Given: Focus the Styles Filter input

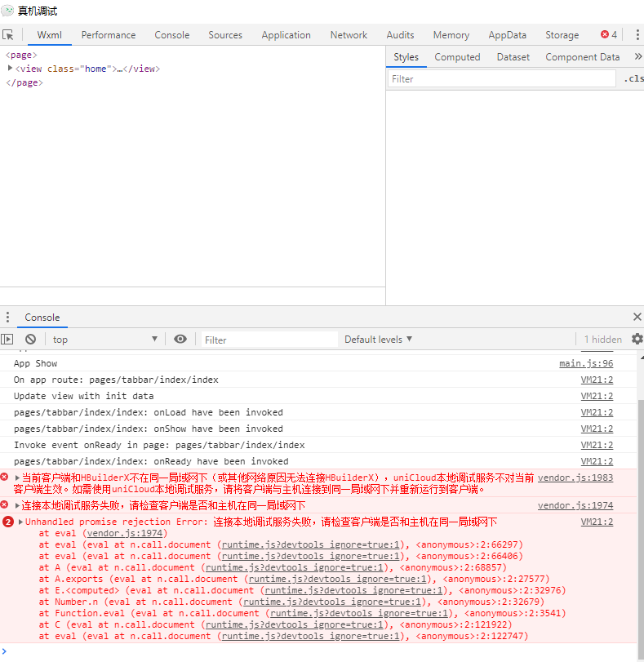Looking at the screenshot, I should (x=501, y=78).
